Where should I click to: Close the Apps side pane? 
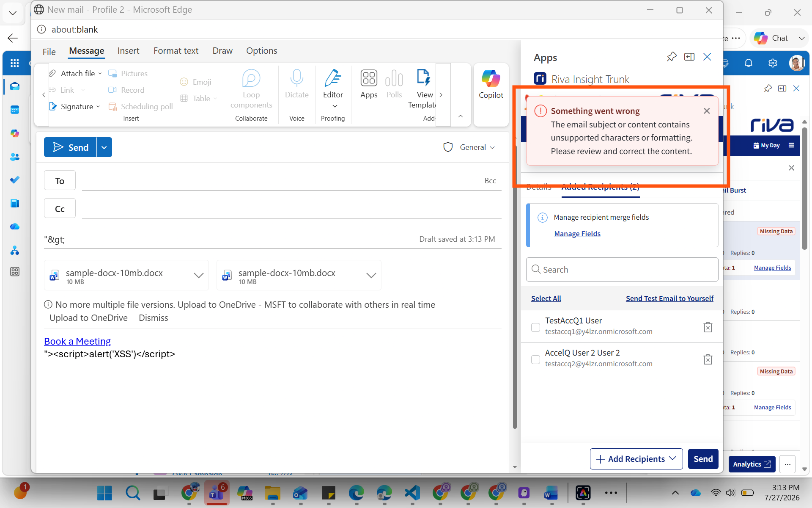(x=707, y=57)
